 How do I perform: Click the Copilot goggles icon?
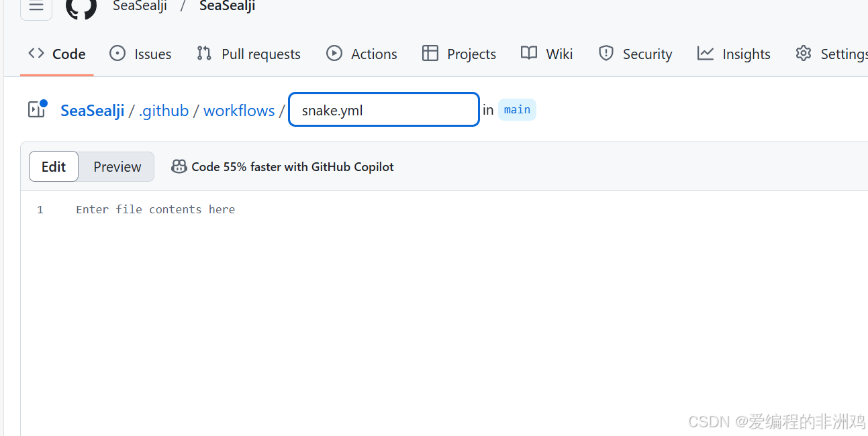pyautogui.click(x=179, y=166)
